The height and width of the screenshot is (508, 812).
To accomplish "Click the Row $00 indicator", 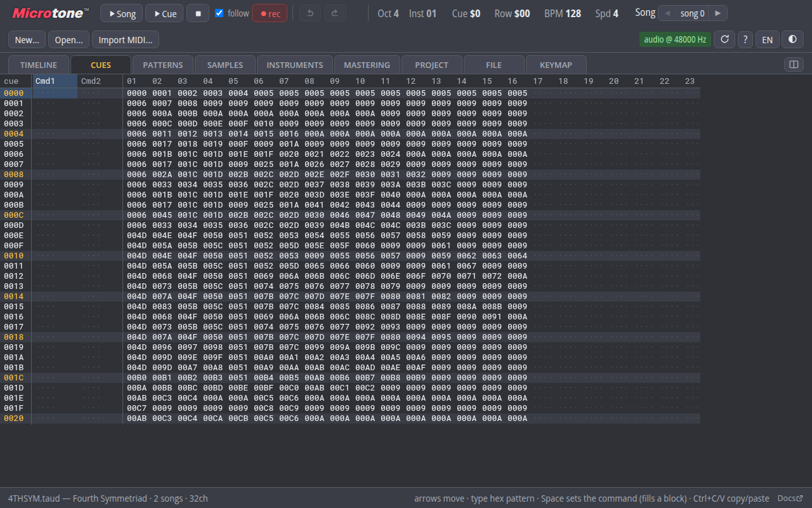I will click(x=512, y=13).
